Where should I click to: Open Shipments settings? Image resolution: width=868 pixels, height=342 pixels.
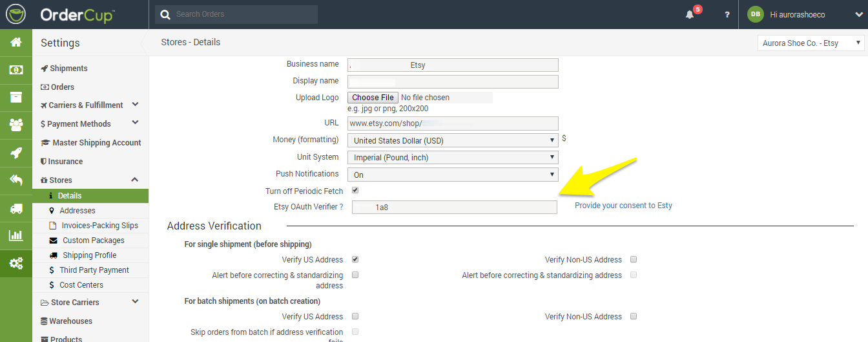[65, 68]
